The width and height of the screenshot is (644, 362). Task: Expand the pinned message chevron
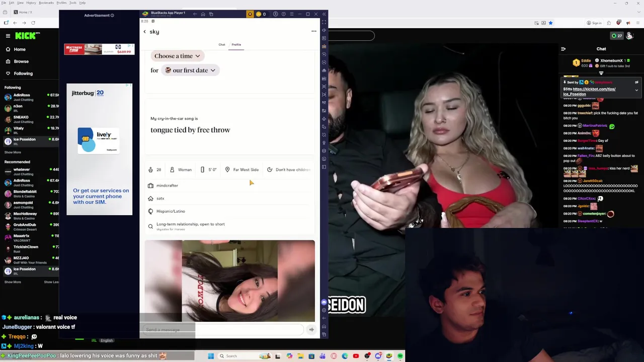636,90
